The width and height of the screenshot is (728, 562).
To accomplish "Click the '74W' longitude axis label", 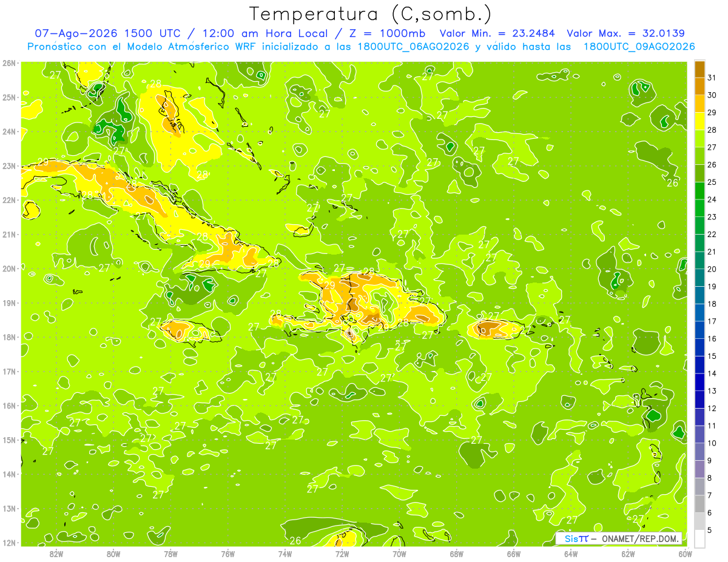I will tap(285, 554).
